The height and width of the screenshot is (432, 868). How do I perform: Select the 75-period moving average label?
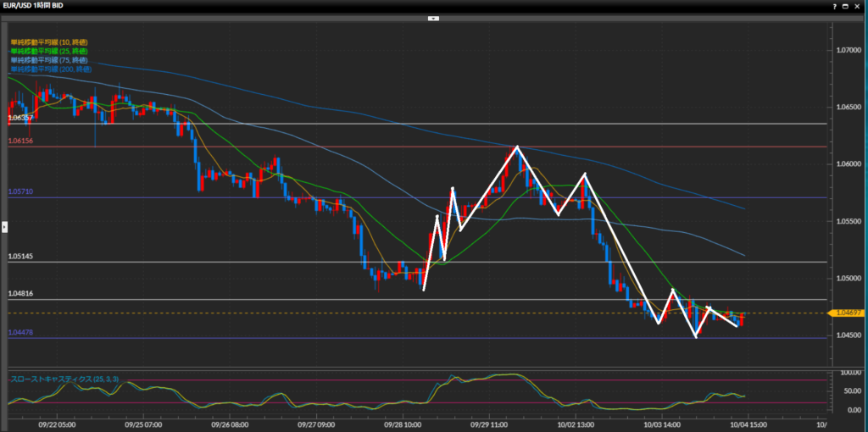49,60
